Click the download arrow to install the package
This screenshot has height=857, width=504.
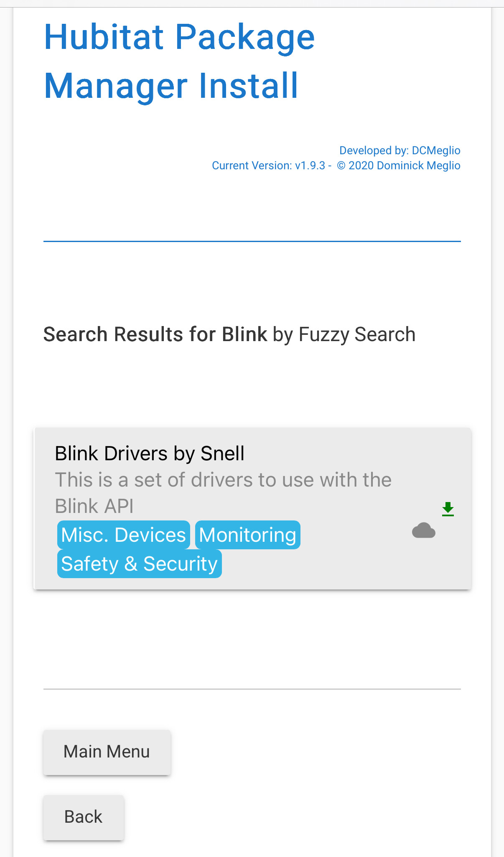(x=448, y=509)
